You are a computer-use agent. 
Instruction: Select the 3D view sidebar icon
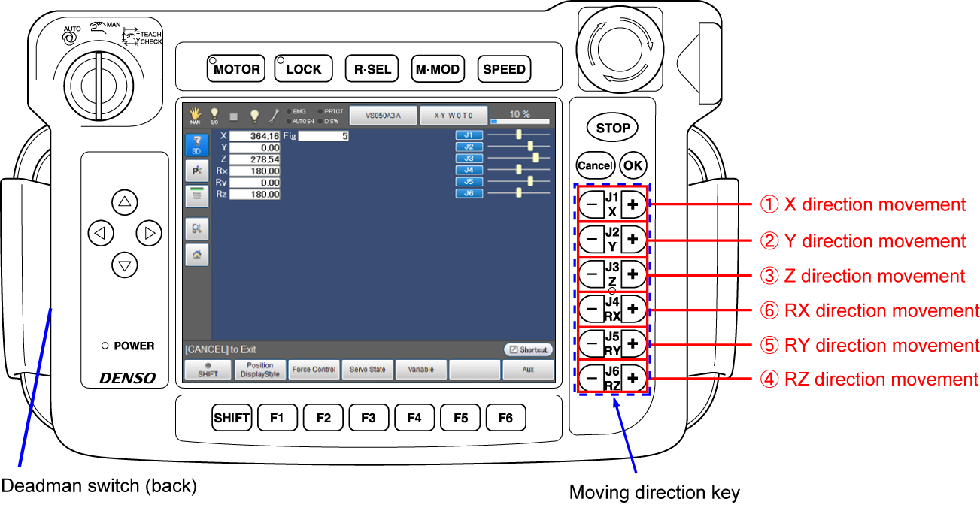tap(196, 144)
